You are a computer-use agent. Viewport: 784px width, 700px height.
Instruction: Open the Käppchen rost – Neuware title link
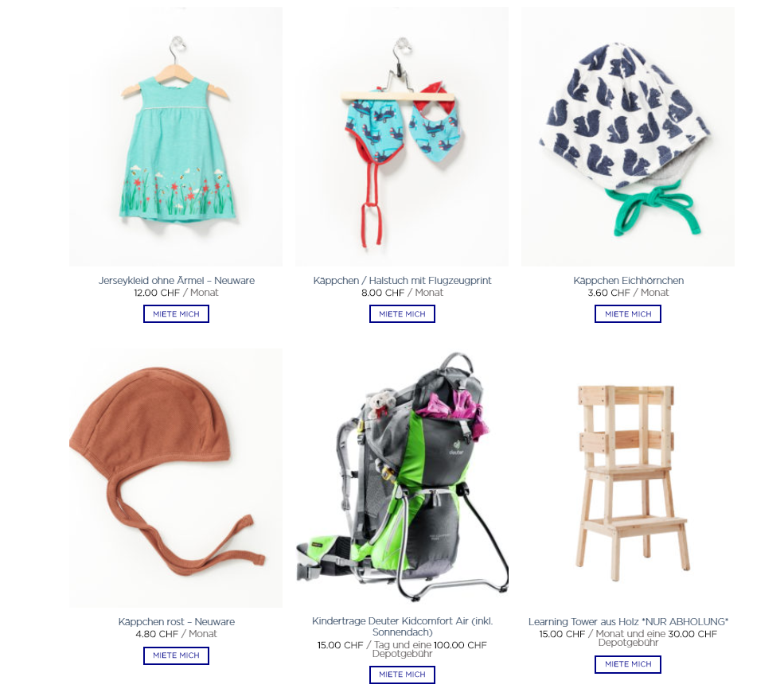point(177,621)
